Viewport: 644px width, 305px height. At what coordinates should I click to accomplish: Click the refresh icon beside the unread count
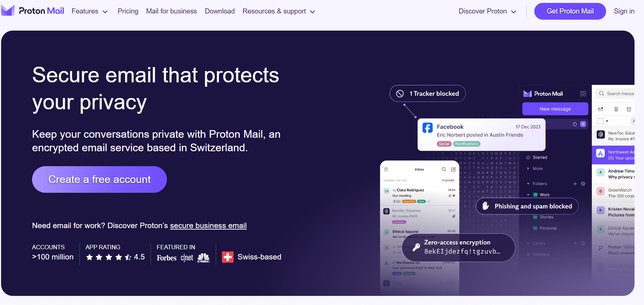point(575,124)
